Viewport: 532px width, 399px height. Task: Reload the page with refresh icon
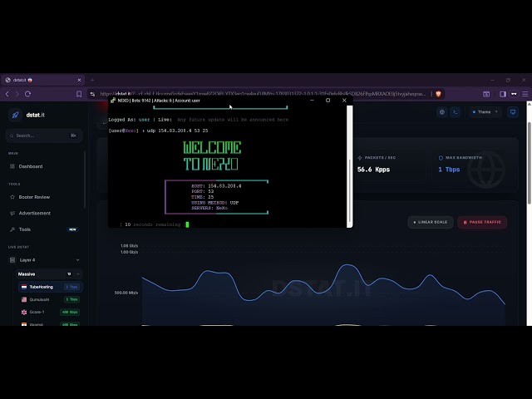click(27, 94)
